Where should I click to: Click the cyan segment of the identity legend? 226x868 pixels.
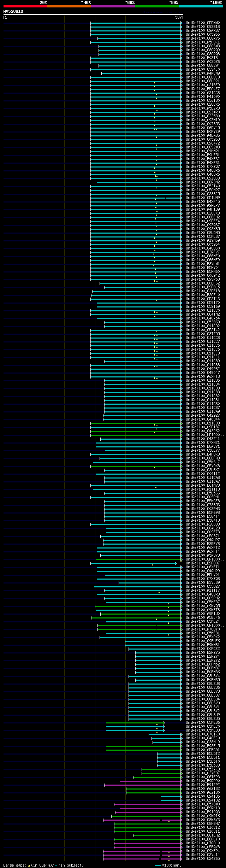(201, 6)
